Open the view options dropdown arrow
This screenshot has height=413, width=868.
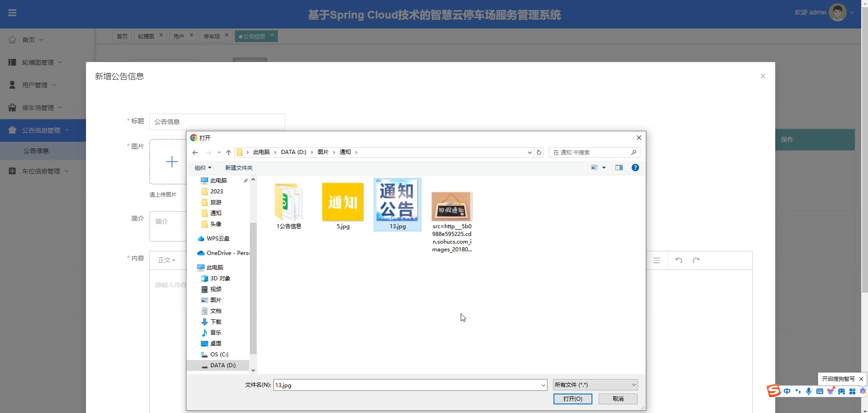point(604,168)
